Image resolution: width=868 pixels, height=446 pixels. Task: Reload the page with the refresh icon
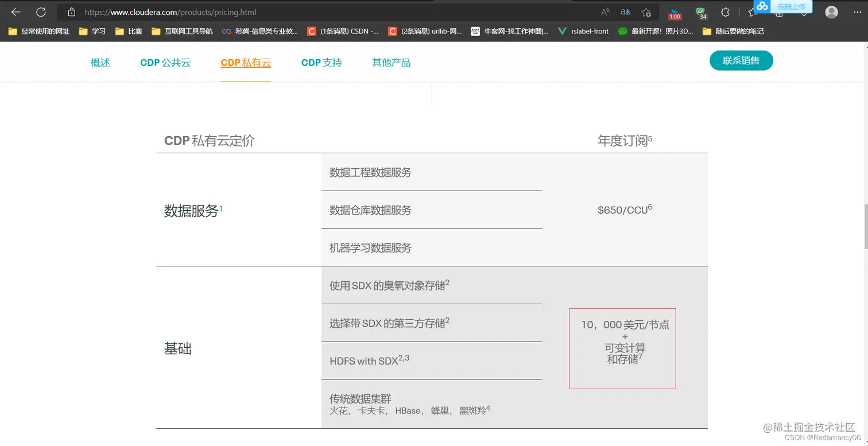[x=41, y=12]
